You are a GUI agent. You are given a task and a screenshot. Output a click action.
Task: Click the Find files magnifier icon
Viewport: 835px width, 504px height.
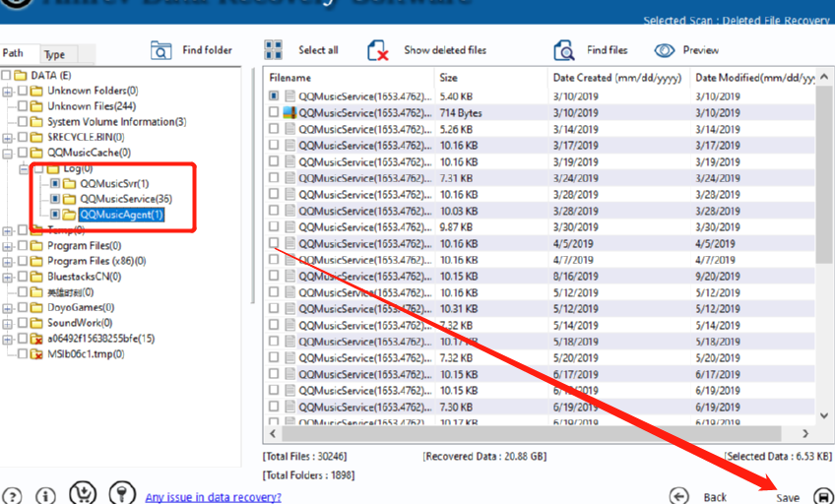coord(564,50)
